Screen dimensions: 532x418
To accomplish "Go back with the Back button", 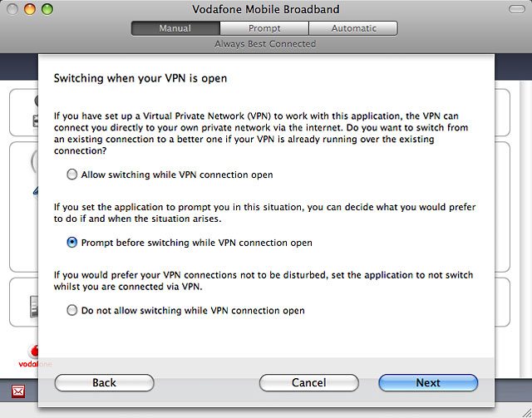I will 104,383.
